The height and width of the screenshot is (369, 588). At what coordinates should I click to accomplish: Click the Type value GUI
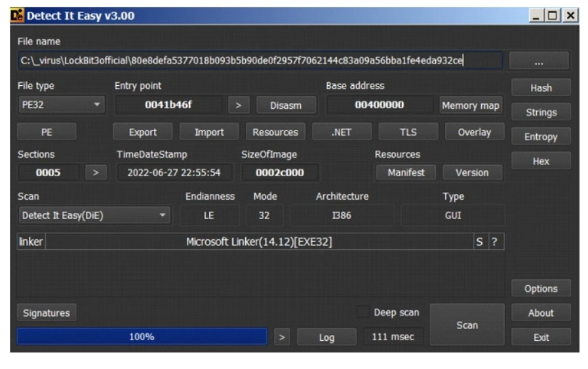452,215
